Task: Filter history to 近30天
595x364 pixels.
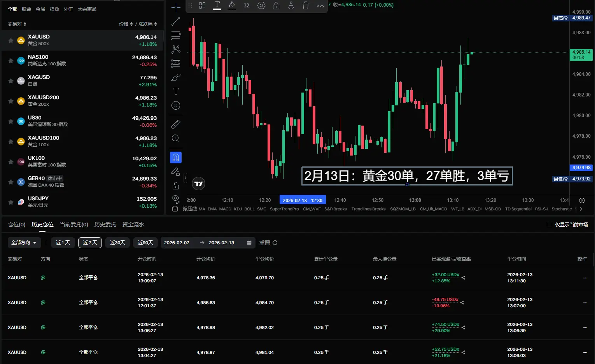Action: [117, 243]
